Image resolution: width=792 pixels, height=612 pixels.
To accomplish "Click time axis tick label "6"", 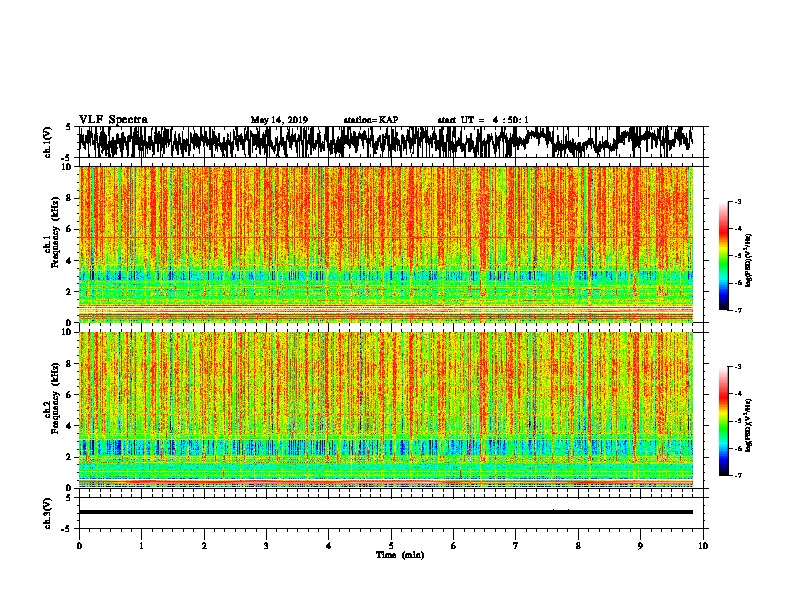I will [x=453, y=546].
